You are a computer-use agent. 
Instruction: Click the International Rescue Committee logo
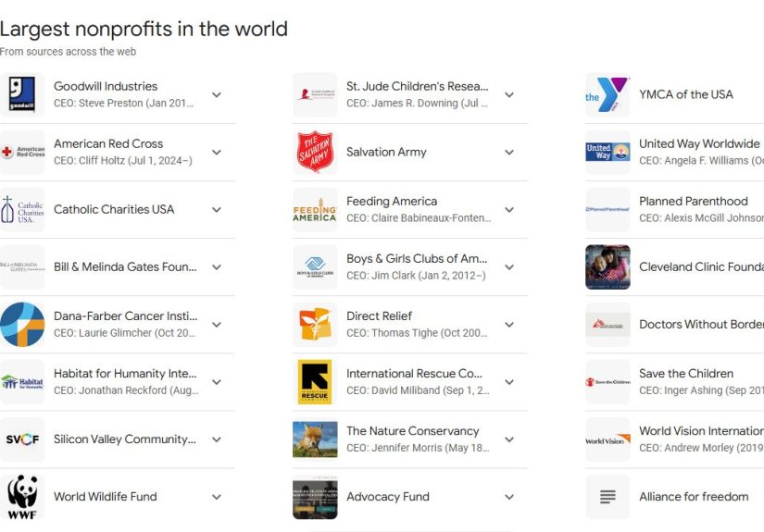(315, 381)
